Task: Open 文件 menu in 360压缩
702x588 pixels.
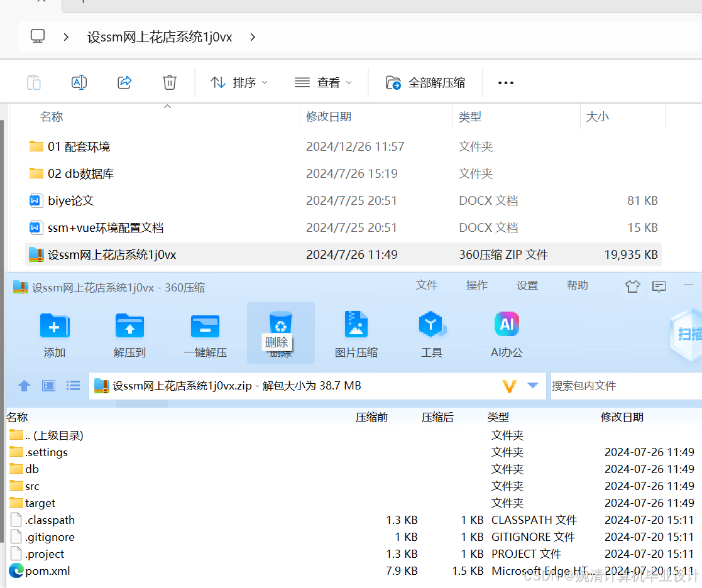Action: point(426,285)
